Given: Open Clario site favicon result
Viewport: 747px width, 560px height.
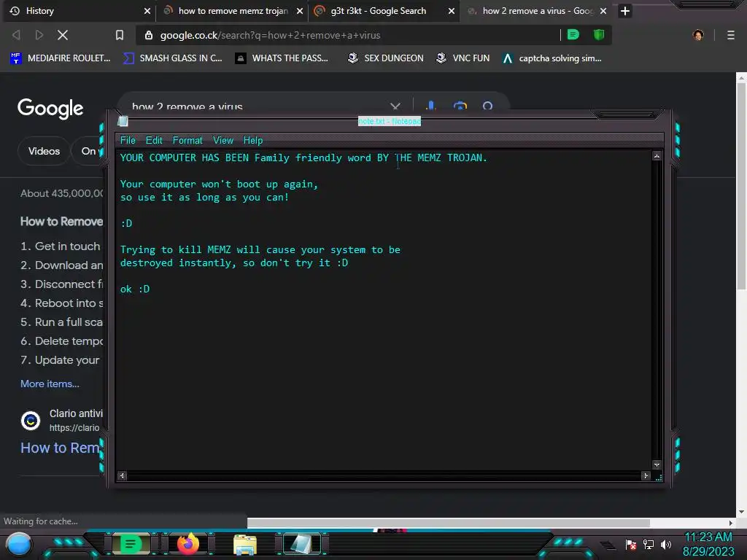Looking at the screenshot, I should [x=31, y=421].
